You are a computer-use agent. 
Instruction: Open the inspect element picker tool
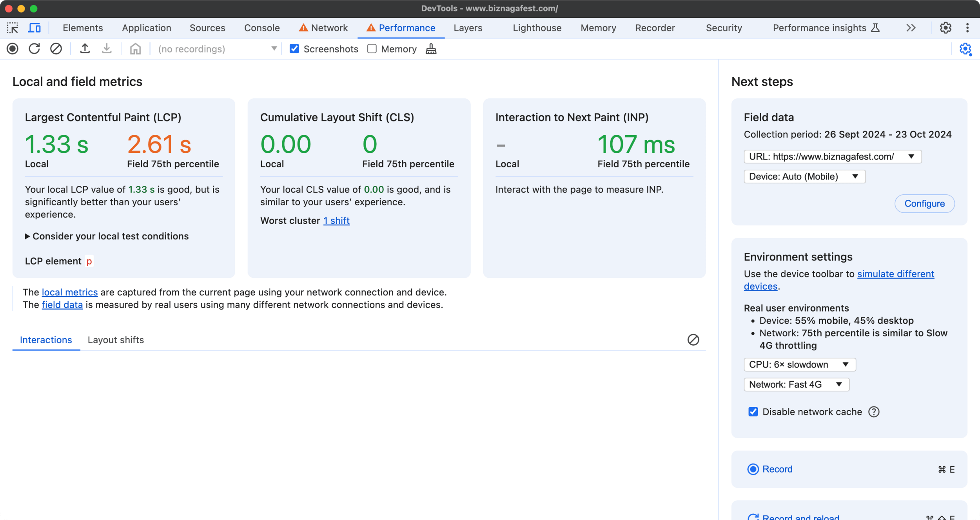(13, 28)
